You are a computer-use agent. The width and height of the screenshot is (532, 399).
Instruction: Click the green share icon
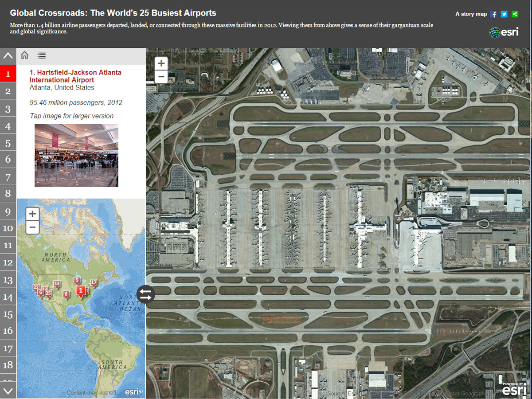pyautogui.click(x=515, y=14)
